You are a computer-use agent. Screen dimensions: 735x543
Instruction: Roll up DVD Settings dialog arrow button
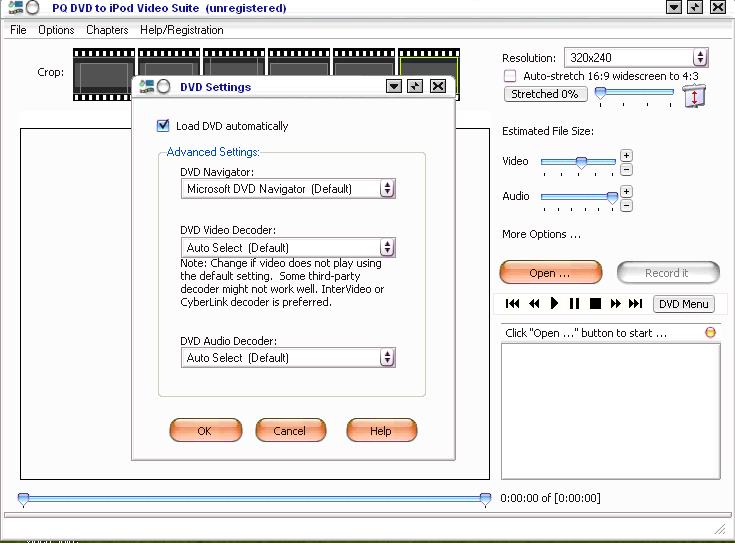(x=394, y=86)
